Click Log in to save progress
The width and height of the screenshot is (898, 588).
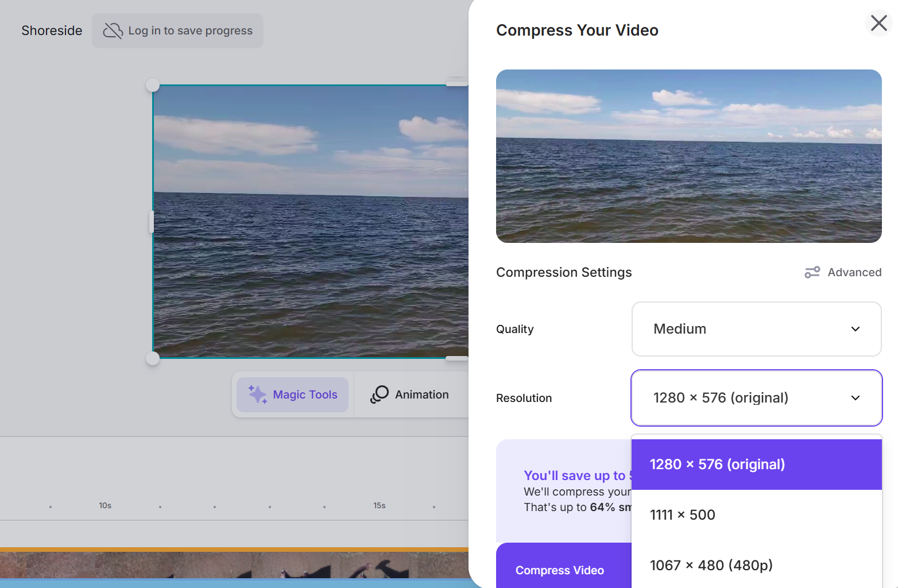pos(189,30)
